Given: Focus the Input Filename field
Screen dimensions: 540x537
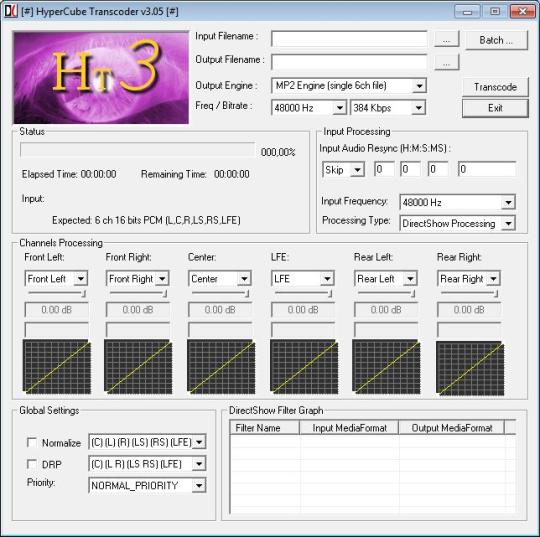Looking at the screenshot, I should pyautogui.click(x=349, y=39).
